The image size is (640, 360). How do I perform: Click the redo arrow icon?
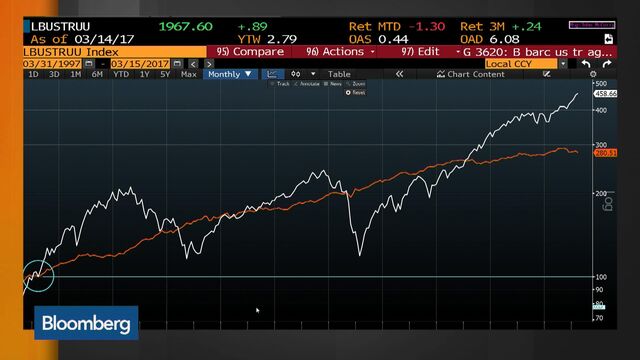[607, 64]
